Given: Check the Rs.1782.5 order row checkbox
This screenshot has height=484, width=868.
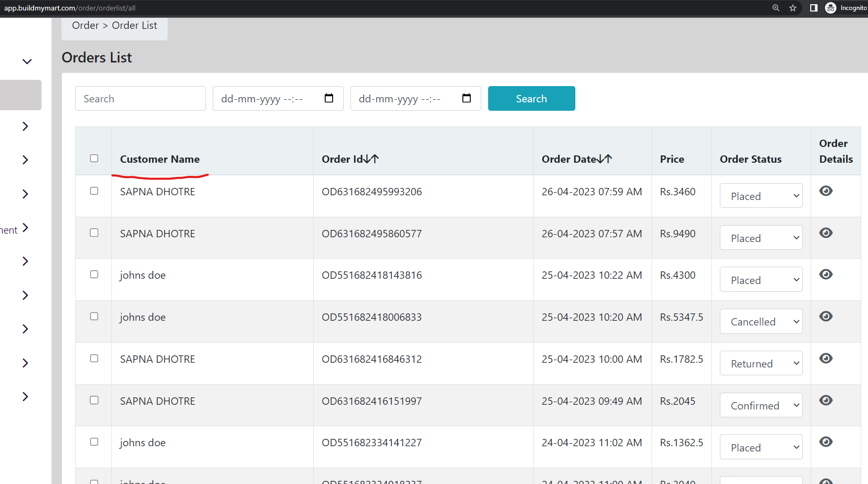Looking at the screenshot, I should 94,358.
